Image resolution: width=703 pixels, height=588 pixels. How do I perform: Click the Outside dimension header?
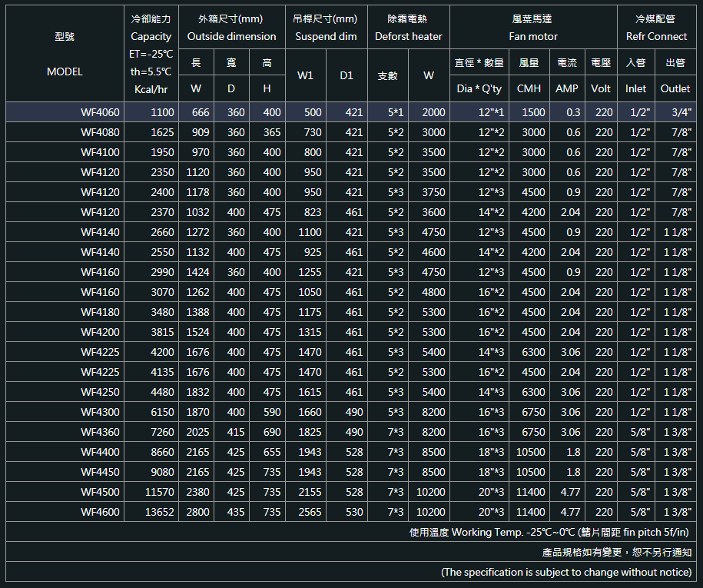[x=232, y=36]
